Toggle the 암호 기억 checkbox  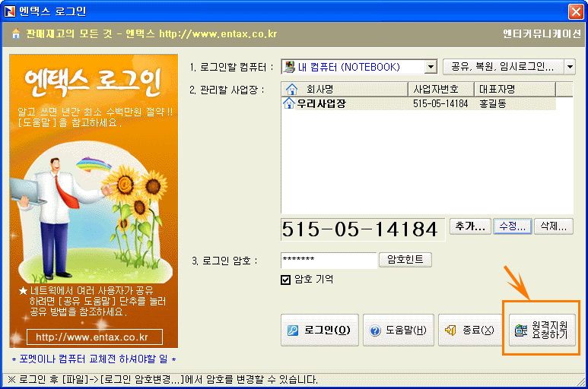click(x=285, y=280)
